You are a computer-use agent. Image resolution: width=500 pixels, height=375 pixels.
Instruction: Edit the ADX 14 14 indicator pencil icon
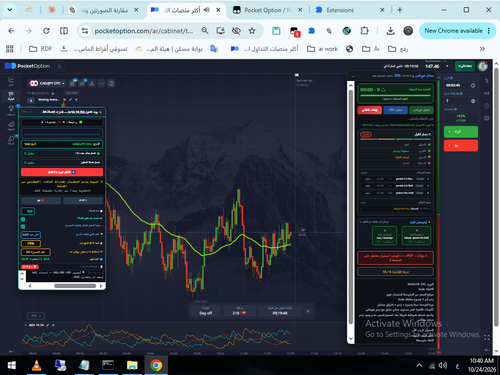coord(48,325)
